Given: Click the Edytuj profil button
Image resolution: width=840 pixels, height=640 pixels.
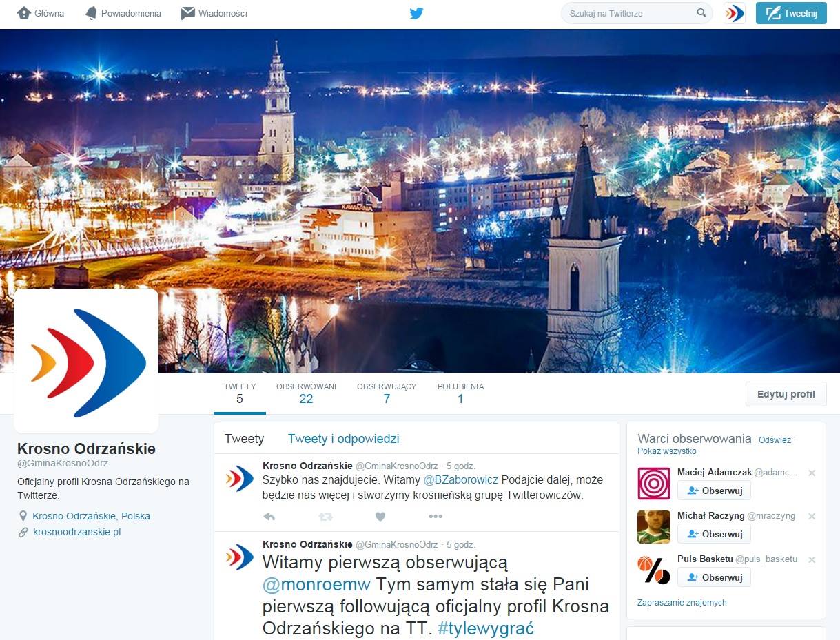Looking at the screenshot, I should [x=786, y=394].
